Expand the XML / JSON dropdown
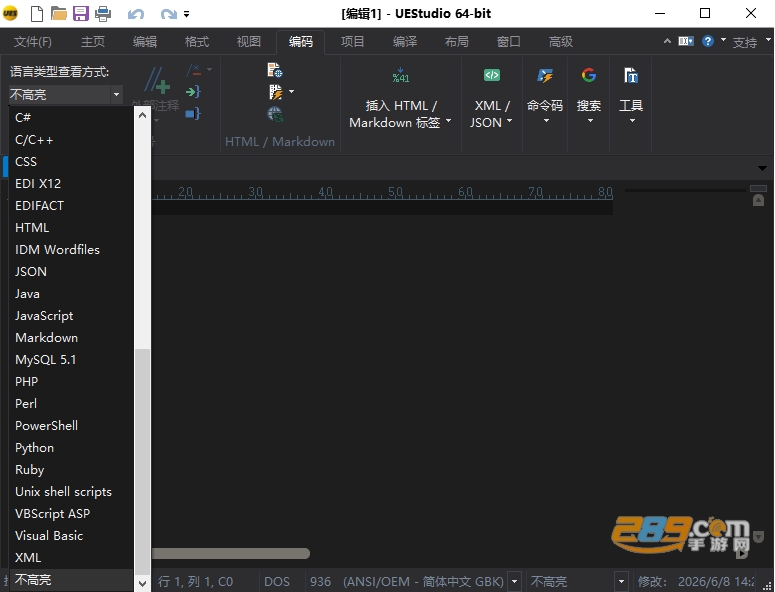The image size is (775, 592). [491, 114]
